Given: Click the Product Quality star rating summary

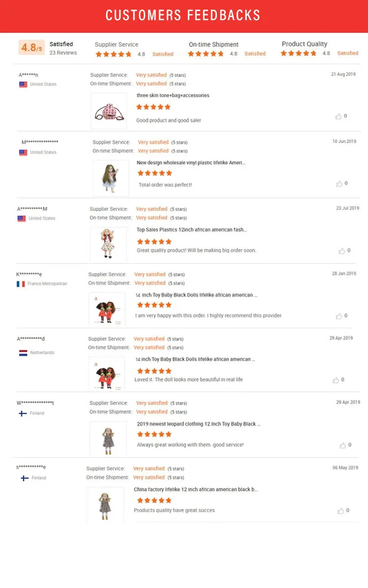Looking at the screenshot, I should pos(298,53).
